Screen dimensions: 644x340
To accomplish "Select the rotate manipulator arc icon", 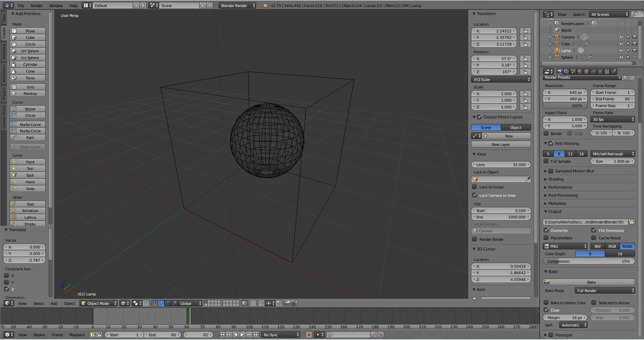I will [168, 303].
